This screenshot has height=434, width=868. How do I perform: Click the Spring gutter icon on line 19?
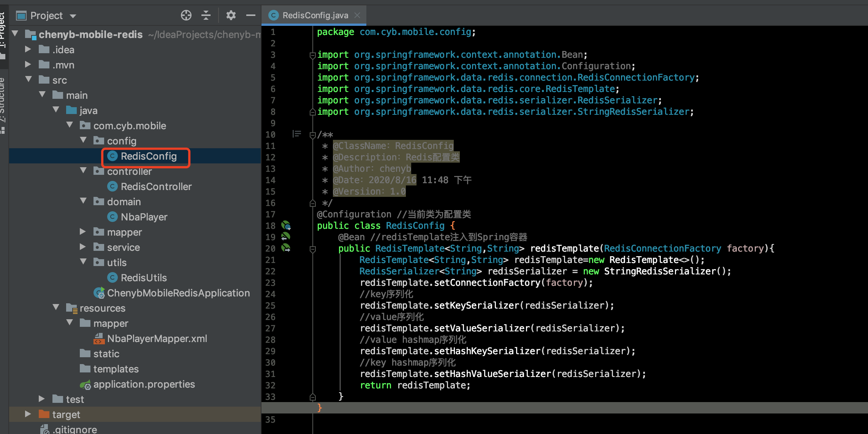pos(286,237)
